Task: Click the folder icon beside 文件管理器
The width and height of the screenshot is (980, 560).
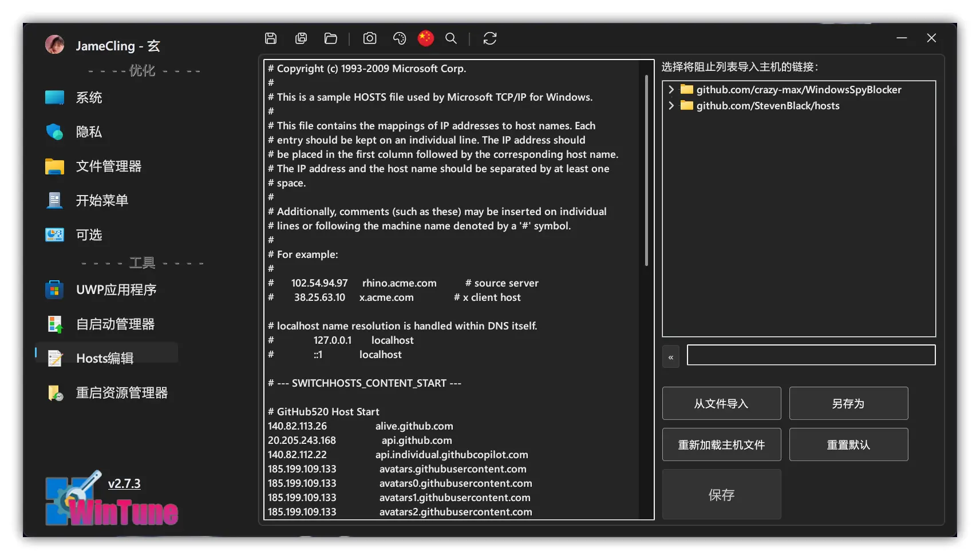Action: pyautogui.click(x=54, y=166)
